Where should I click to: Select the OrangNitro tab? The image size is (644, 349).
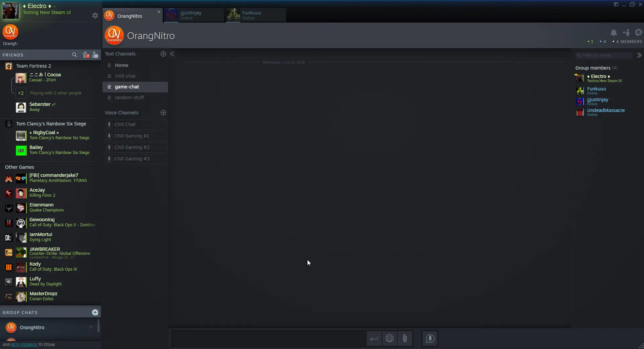point(132,16)
